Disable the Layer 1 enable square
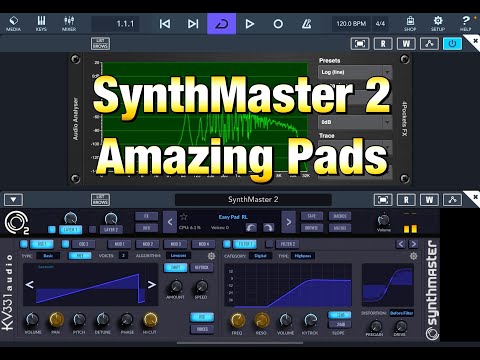Screen dimensions: 480x360 coord(52,229)
